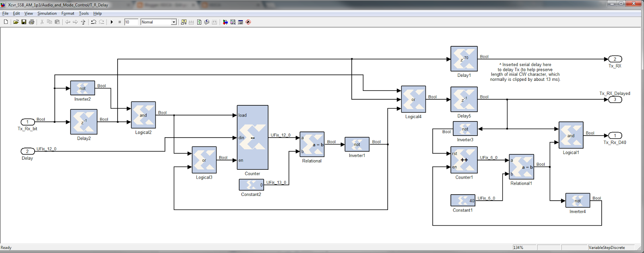Edit simulation stop time field
644x253 pixels.
131,22
